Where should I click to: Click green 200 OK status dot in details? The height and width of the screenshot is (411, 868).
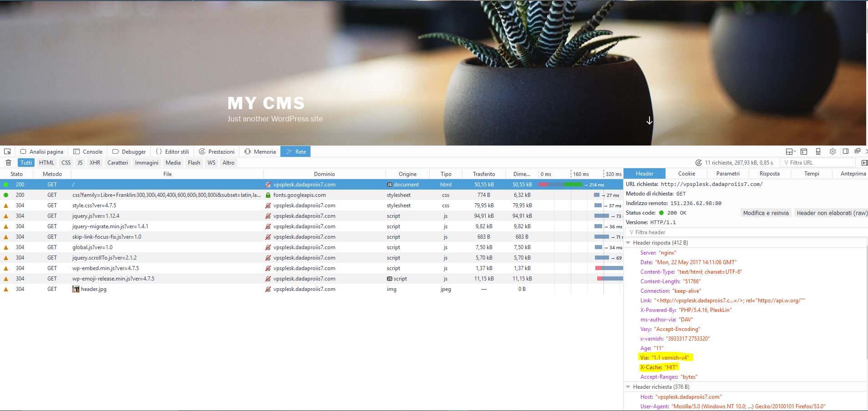point(661,213)
